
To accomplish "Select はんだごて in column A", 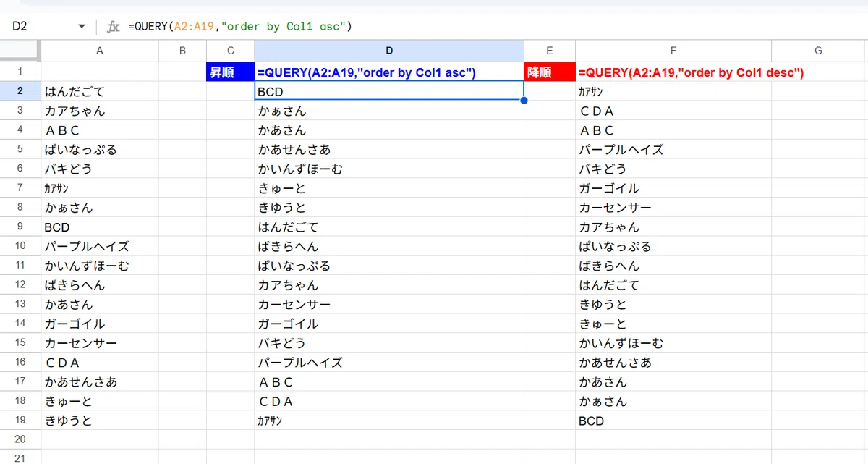I will tap(100, 91).
